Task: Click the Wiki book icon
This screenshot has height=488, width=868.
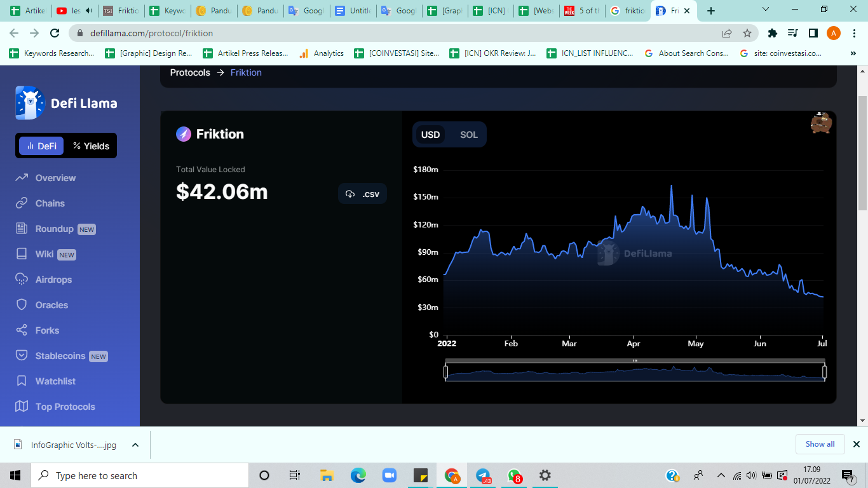Action: click(x=22, y=254)
